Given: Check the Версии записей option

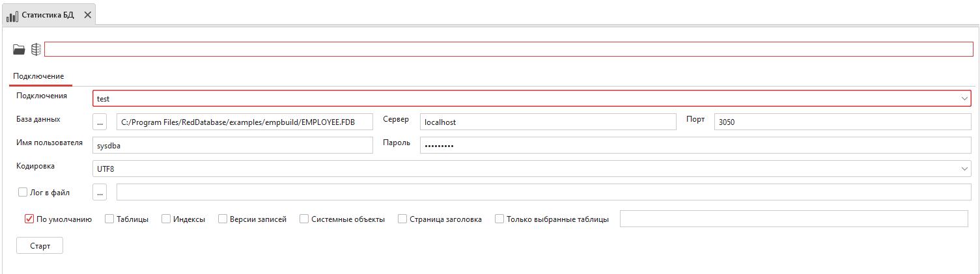Looking at the screenshot, I should (223, 219).
